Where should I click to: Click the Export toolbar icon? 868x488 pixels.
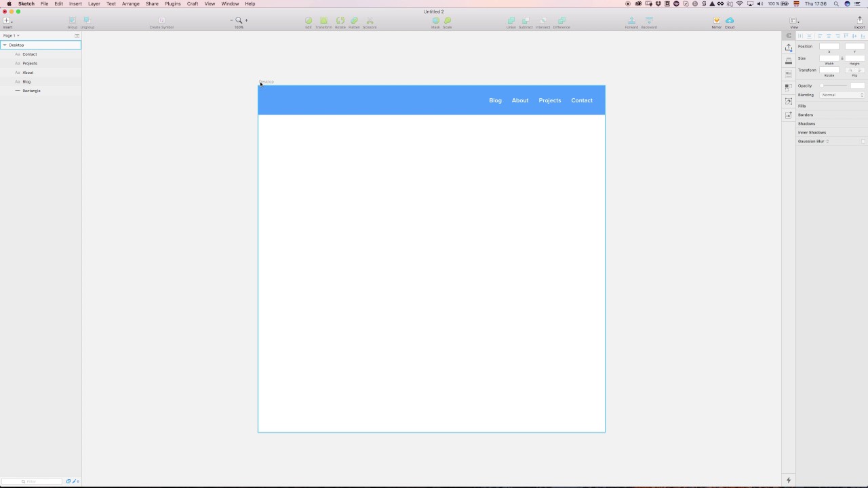point(860,20)
